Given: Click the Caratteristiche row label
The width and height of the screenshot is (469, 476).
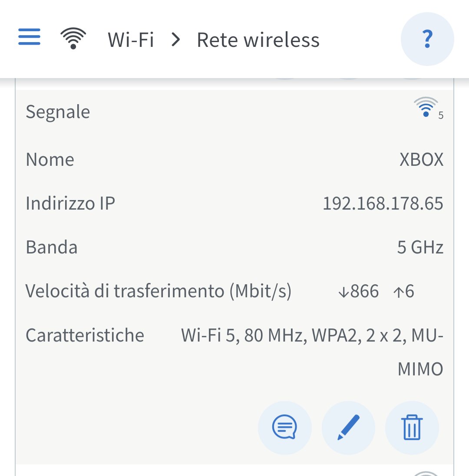Looking at the screenshot, I should click(x=85, y=335).
